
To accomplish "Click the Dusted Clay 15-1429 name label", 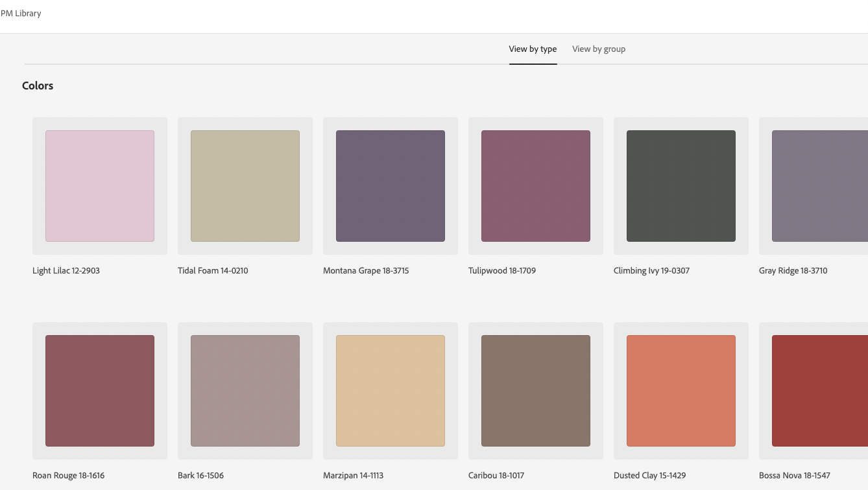I will (649, 475).
